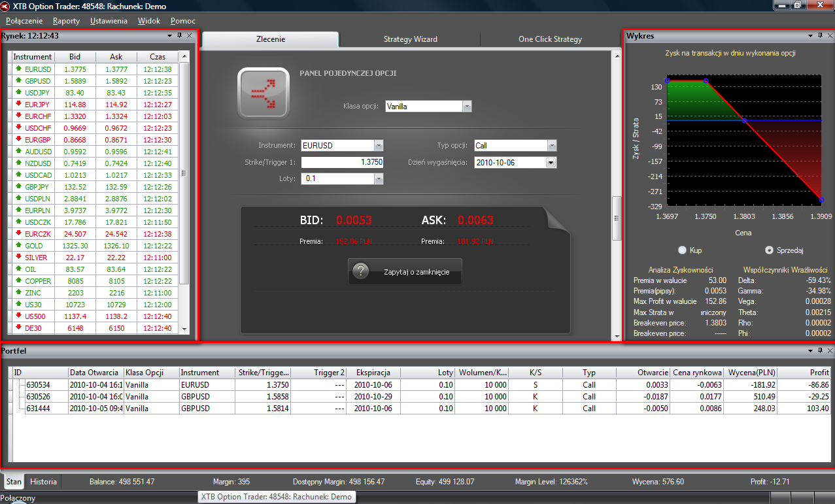Image resolution: width=835 pixels, height=504 pixels.
Task: Click the green up arrow beside US30
Action: click(x=18, y=304)
